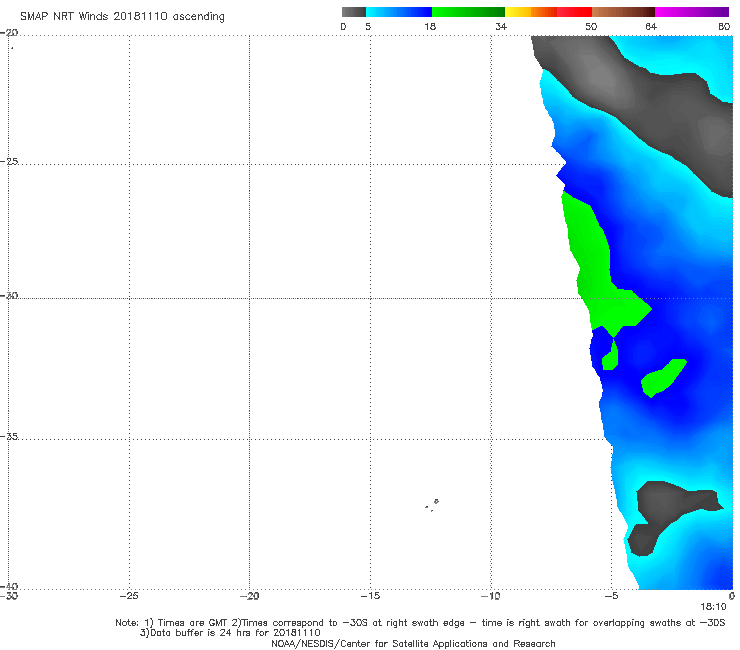The width and height of the screenshot is (740, 650).
Task: Click the NOAA/NESDIS credit line
Action: click(x=413, y=643)
